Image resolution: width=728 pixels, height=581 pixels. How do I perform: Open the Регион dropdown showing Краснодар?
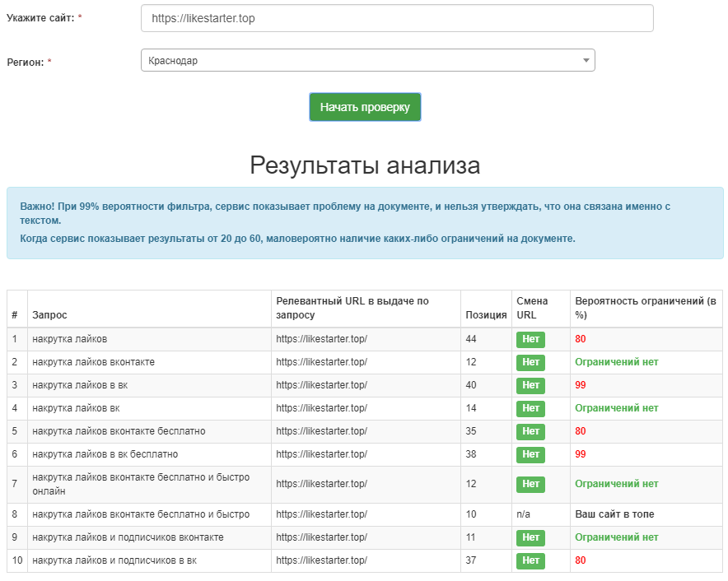click(367, 60)
